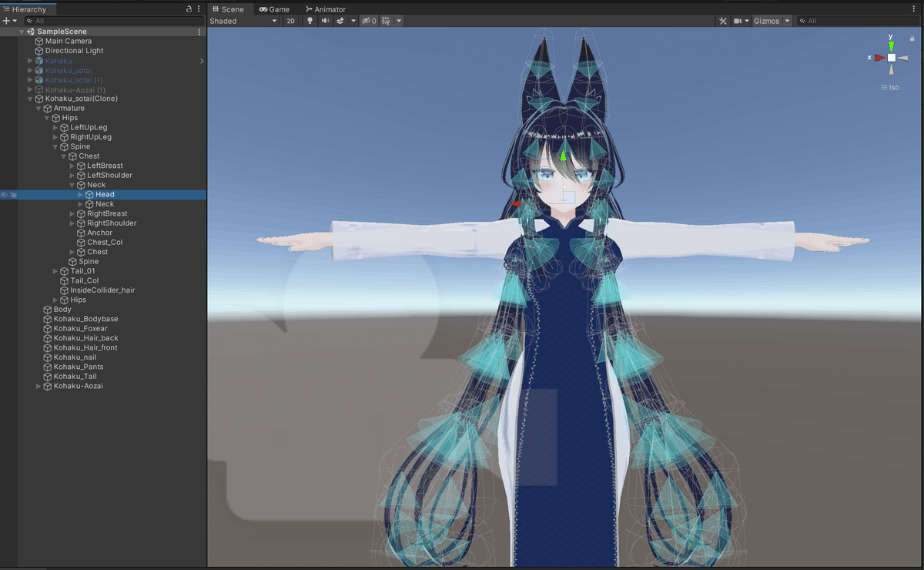
Task: Click the center cube of the orientation gizmo
Action: 891,58
